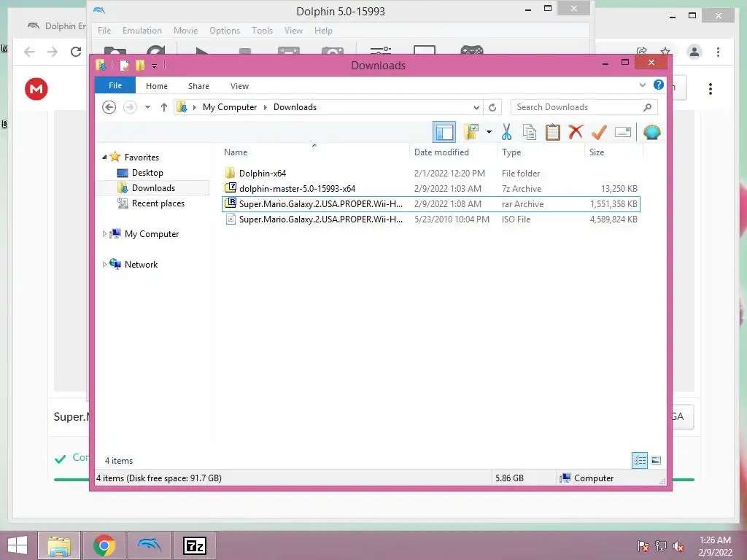Open Dolphin Options menu
747x560 pixels.
coord(225,31)
